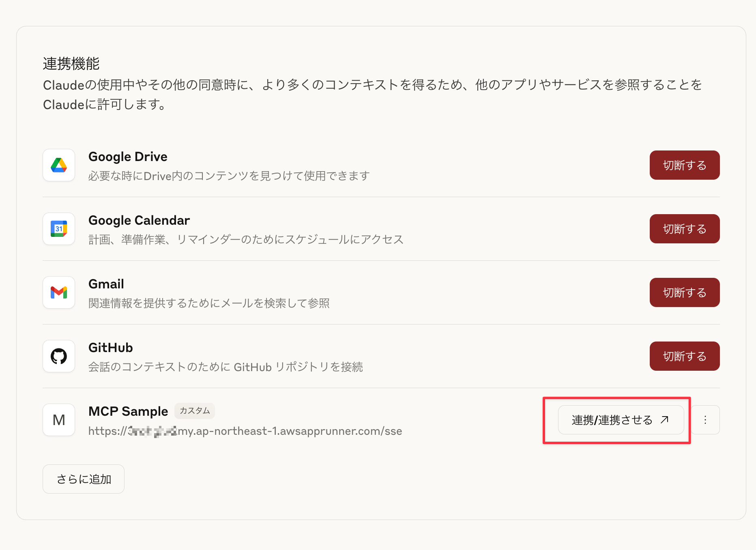Image resolution: width=756 pixels, height=550 pixels.
Task: Disconnect Google Calendar with 切断する button
Action: (685, 229)
